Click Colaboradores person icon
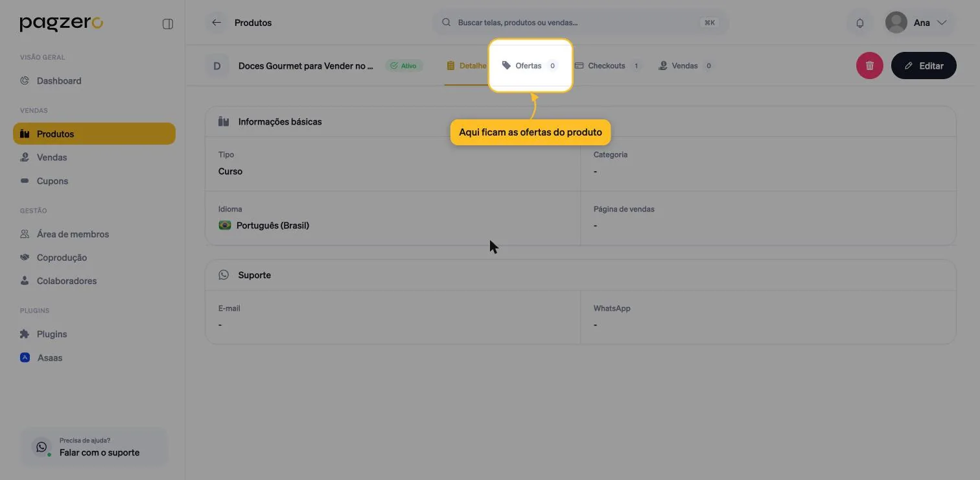Image resolution: width=980 pixels, height=480 pixels. [25, 281]
